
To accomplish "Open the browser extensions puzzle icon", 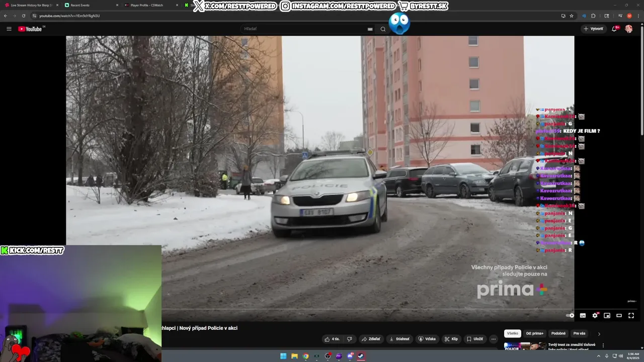I will click(x=593, y=16).
